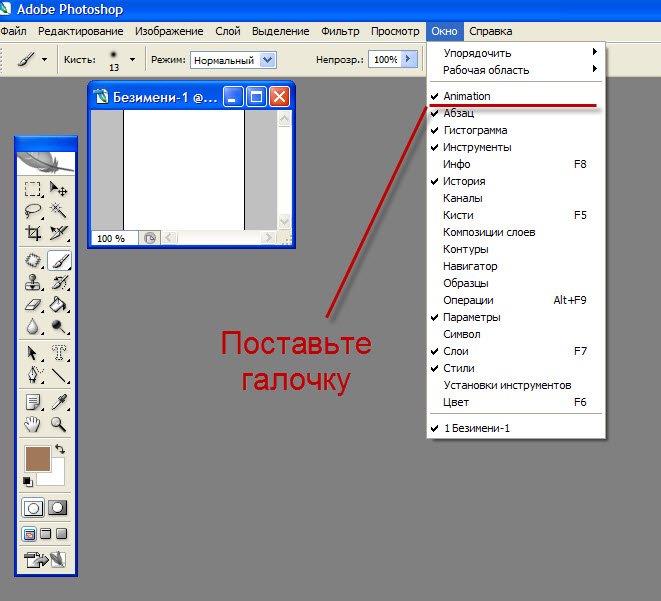Select Кисти in the Окно menu

(516, 215)
